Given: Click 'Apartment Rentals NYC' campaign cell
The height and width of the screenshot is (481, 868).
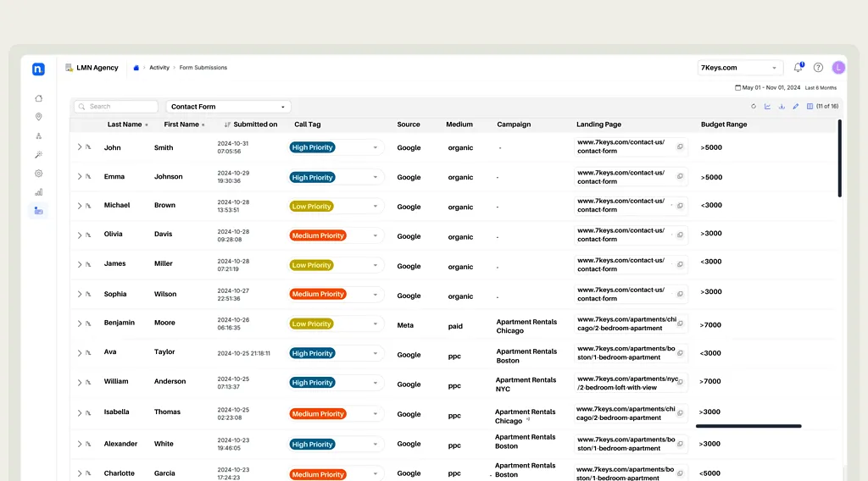Looking at the screenshot, I should click(x=526, y=384).
